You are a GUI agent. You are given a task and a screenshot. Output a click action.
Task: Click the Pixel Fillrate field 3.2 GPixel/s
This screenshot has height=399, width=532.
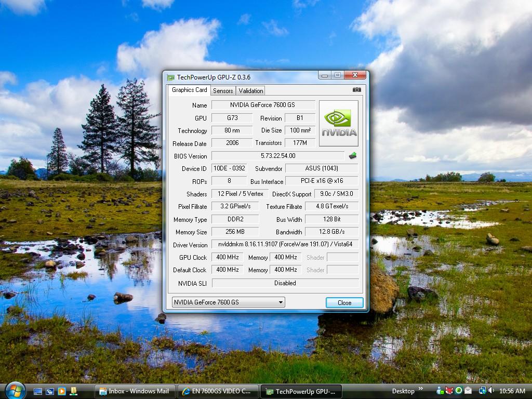pos(235,206)
